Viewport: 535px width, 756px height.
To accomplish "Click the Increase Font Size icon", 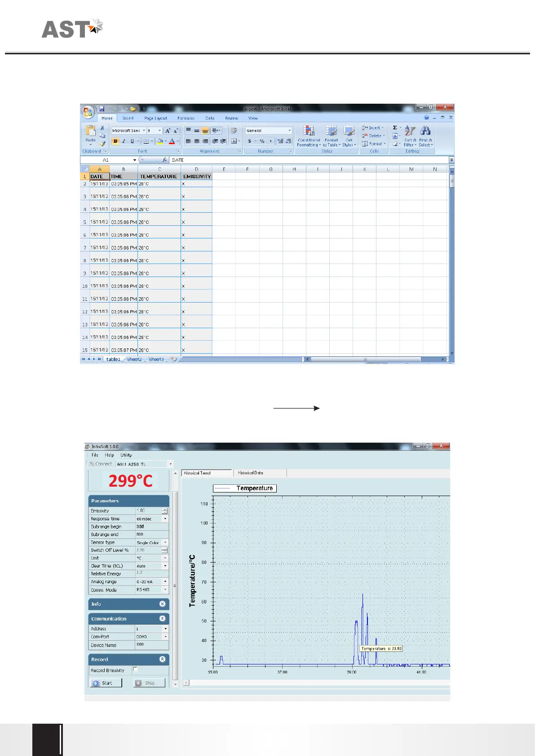I will click(168, 131).
